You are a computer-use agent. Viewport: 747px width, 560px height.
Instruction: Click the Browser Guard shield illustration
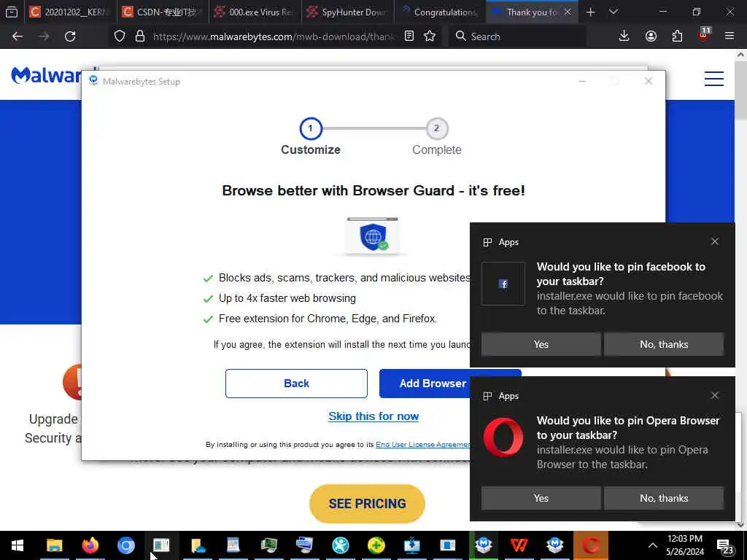pyautogui.click(x=373, y=236)
